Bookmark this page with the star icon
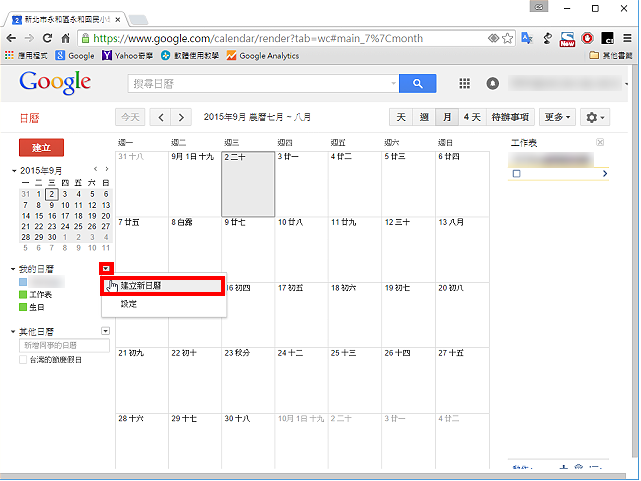Screen dimensions: 641x481 point(507,38)
